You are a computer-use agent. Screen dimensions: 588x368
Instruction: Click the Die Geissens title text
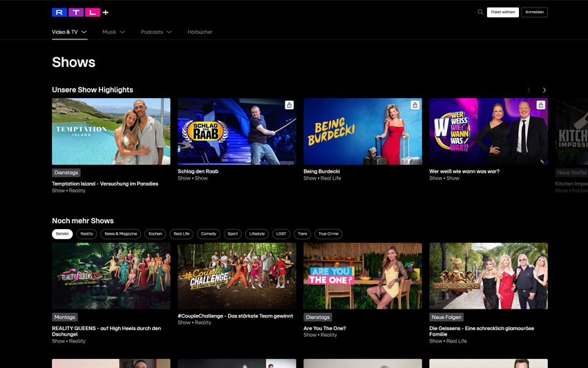(482, 331)
